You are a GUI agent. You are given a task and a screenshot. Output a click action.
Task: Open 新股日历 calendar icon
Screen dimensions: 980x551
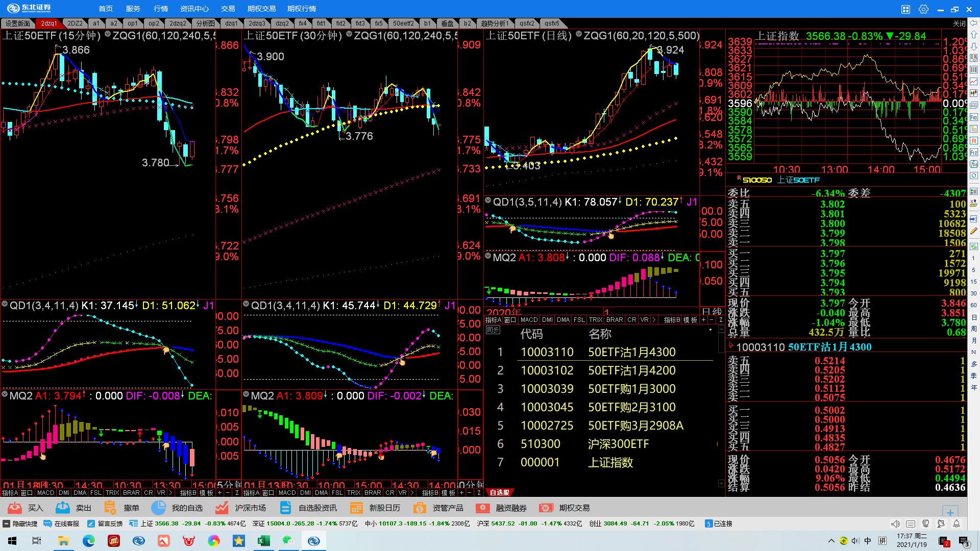[356, 508]
